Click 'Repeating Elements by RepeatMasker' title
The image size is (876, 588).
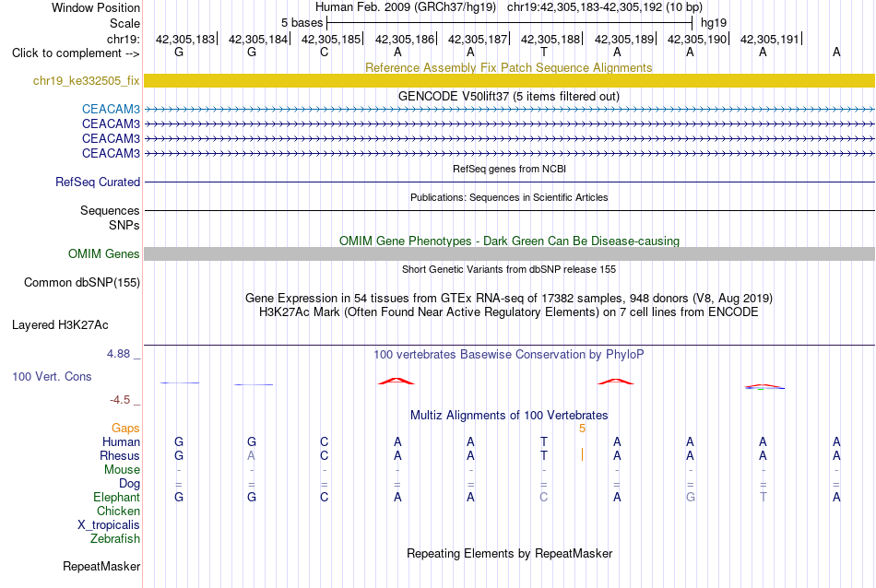509,553
